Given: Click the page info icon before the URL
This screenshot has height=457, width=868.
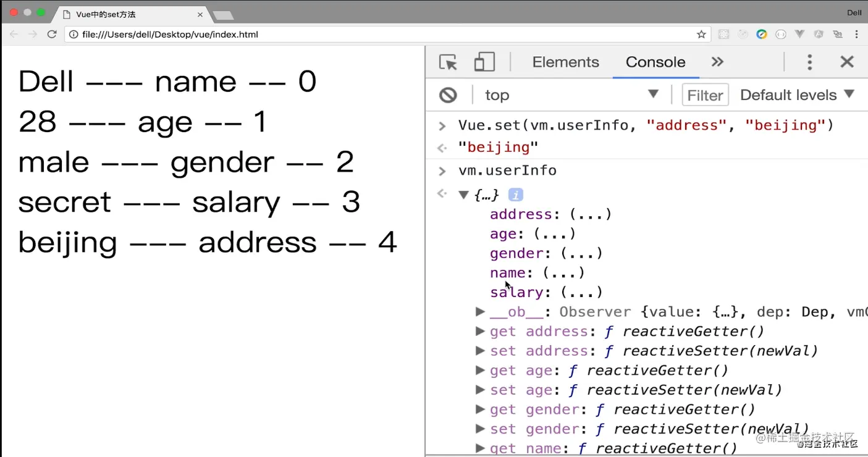Looking at the screenshot, I should coord(74,35).
